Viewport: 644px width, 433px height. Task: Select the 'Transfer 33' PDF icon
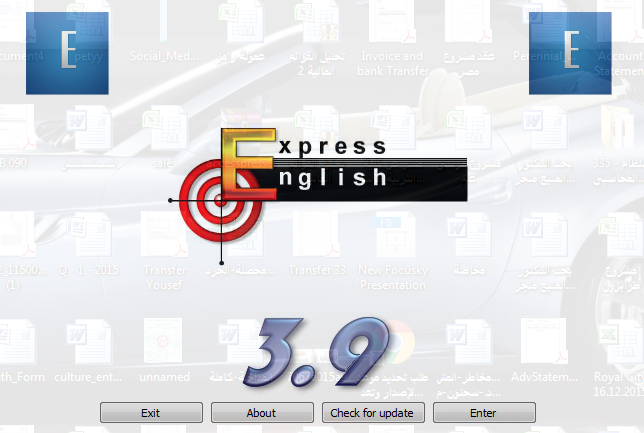click(x=317, y=244)
